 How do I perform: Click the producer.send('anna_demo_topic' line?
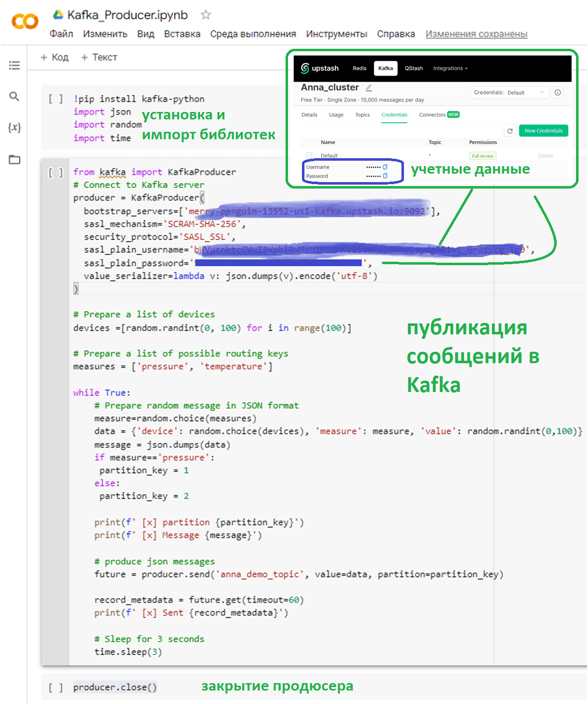click(x=299, y=574)
